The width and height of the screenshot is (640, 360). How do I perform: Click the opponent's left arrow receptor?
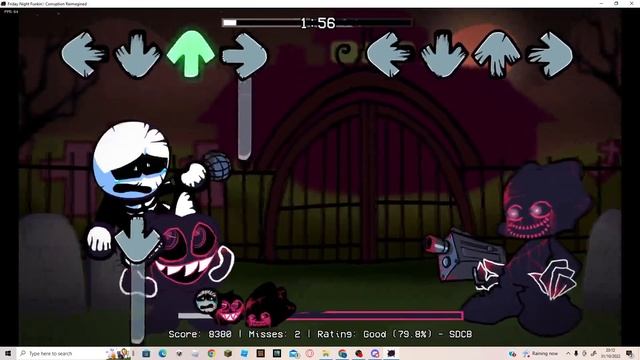83,54
